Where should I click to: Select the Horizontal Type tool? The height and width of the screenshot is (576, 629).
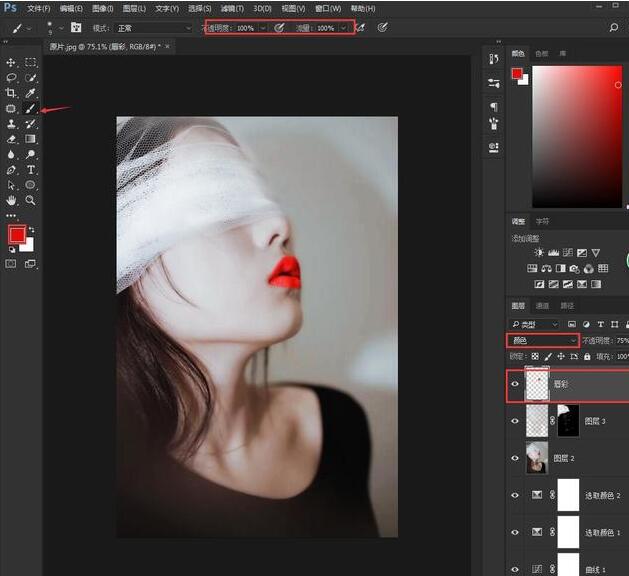(31, 170)
